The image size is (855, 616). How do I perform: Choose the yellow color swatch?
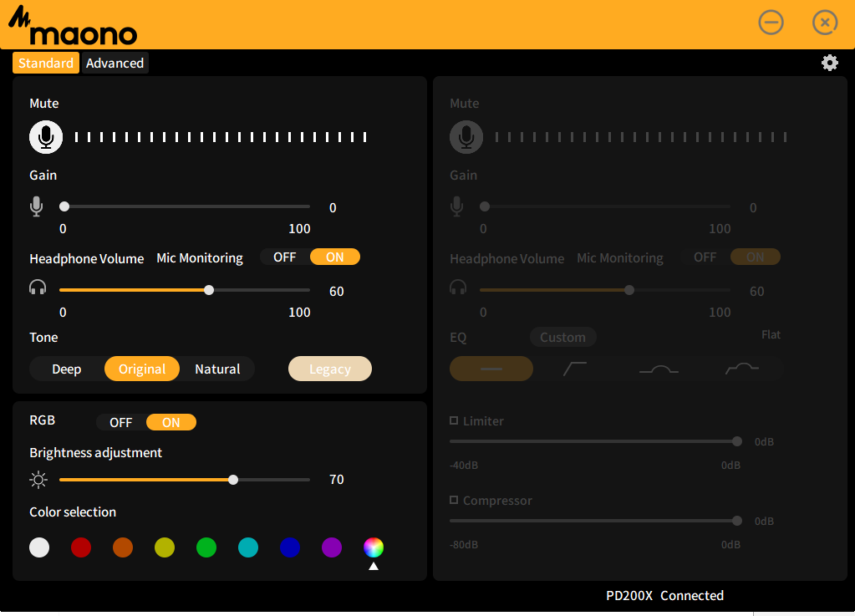click(x=165, y=547)
